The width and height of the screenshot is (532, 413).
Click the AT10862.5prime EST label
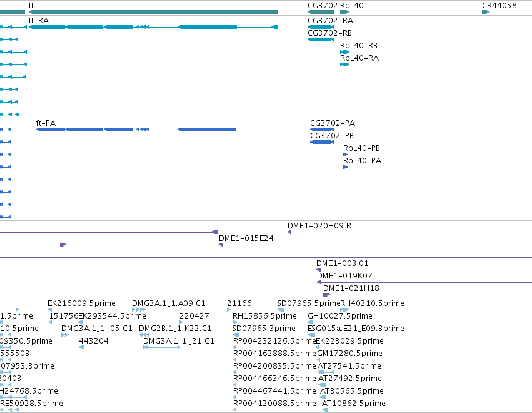(x=354, y=404)
